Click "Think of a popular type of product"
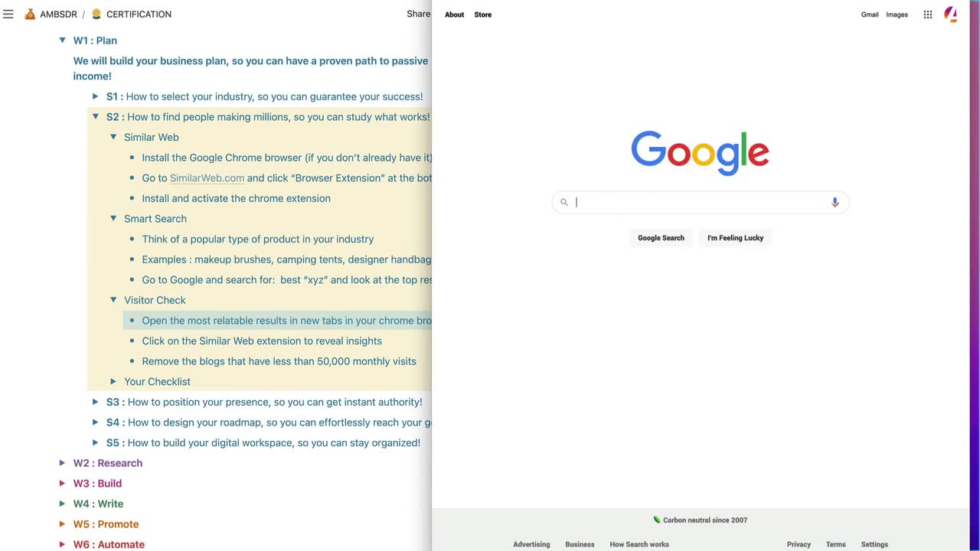The image size is (980, 551). pyautogui.click(x=258, y=239)
